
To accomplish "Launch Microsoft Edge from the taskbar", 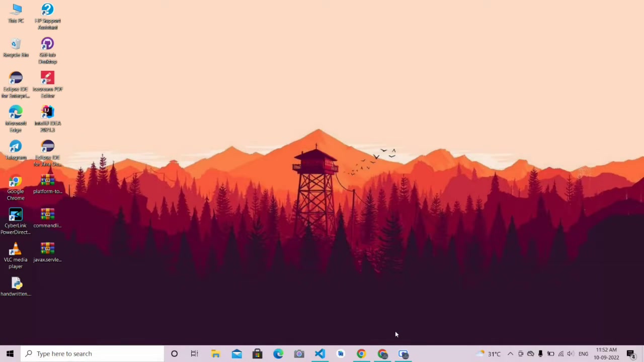I will click(x=278, y=353).
